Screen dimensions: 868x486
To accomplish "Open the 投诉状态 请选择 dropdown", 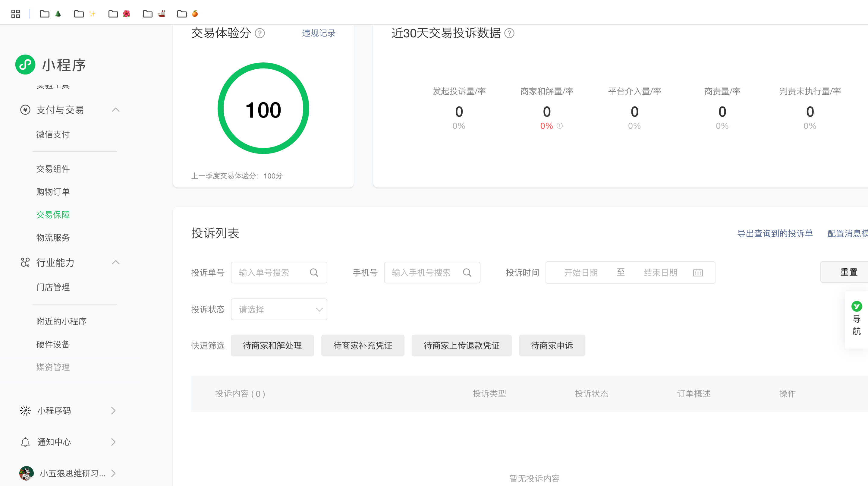I will coord(279,309).
